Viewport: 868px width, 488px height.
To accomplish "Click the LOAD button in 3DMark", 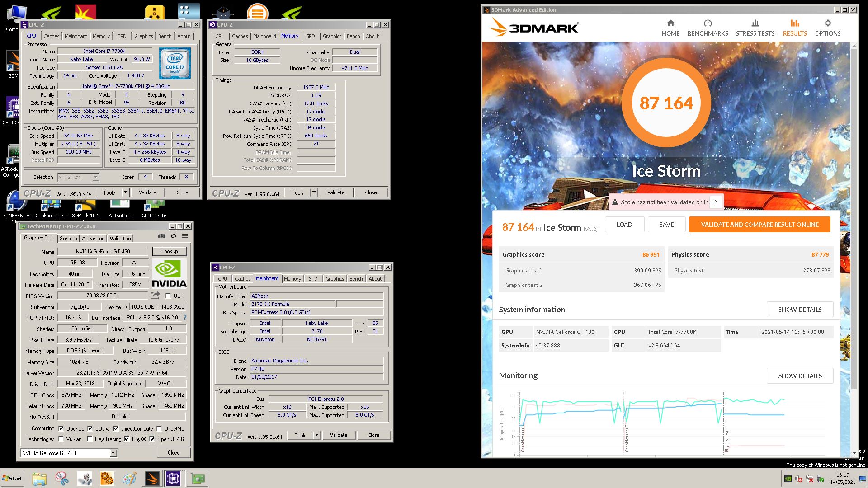I will coord(624,225).
